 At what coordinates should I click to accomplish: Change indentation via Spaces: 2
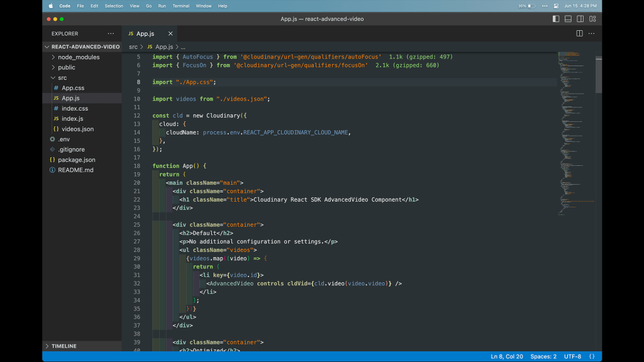click(x=543, y=356)
